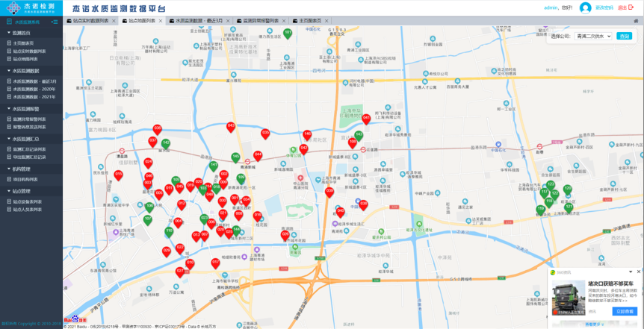Image resolution: width=644 pixels, height=329 pixels.
Task: Click green map marker 142
Action: coord(166,144)
